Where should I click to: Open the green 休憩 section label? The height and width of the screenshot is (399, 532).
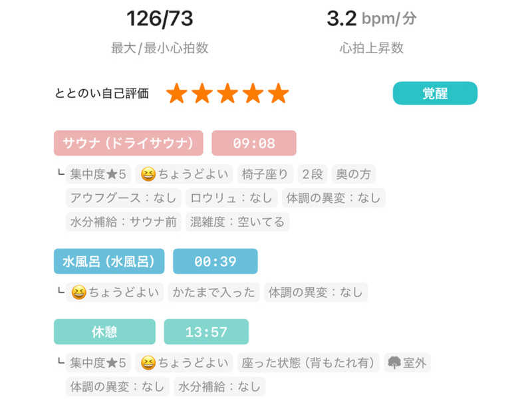104,332
